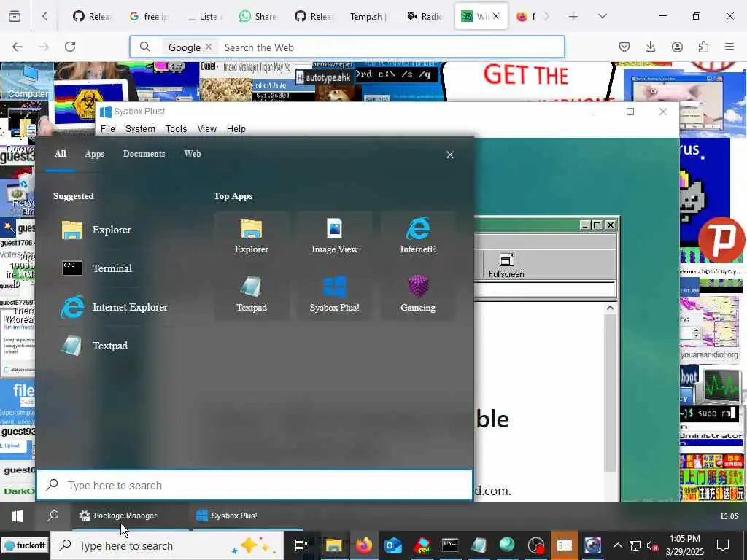The width and height of the screenshot is (747, 560).
Task: Open the Help menu in Sysbox Plus!
Action: click(236, 129)
